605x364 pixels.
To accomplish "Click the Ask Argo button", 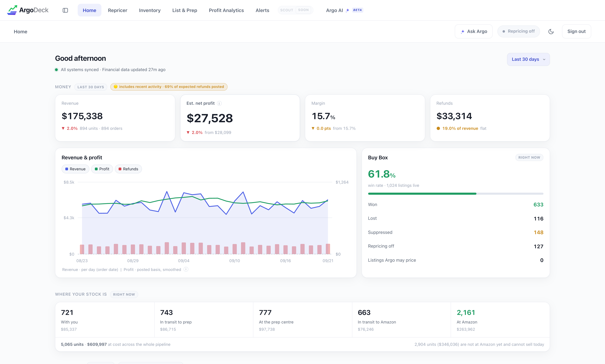I will click(474, 31).
